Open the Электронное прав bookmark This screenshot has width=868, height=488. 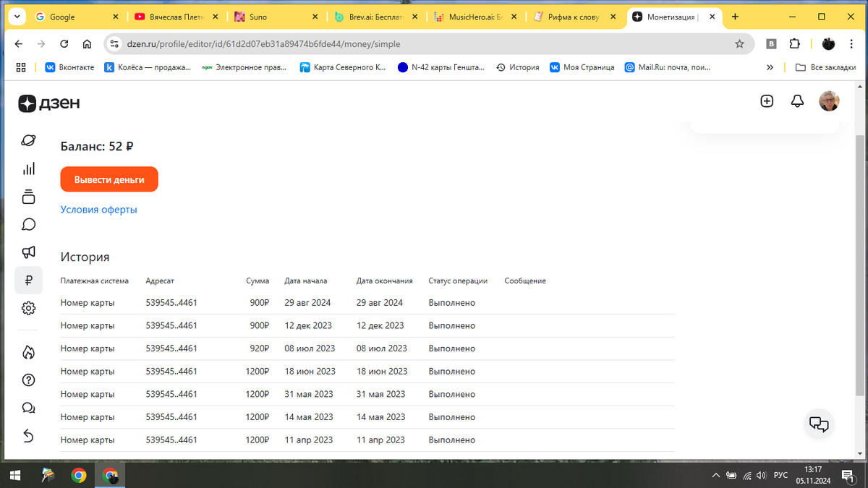pos(244,67)
